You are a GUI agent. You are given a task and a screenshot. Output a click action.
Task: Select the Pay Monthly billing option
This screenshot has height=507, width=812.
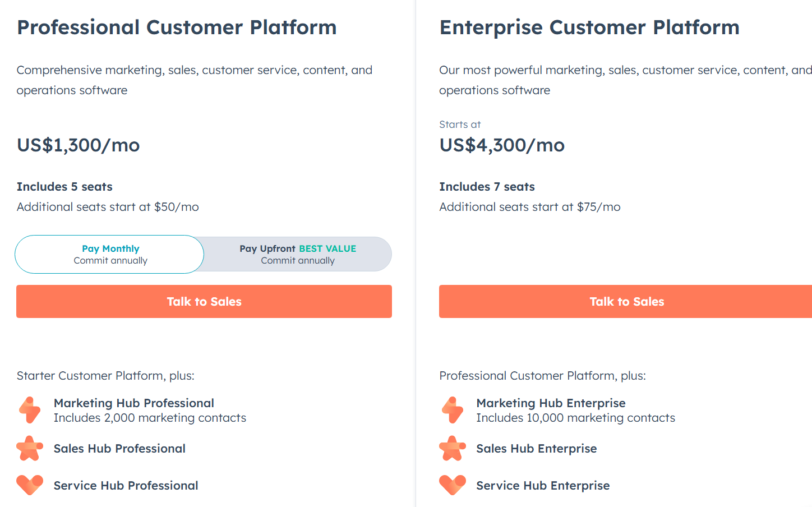tap(110, 254)
